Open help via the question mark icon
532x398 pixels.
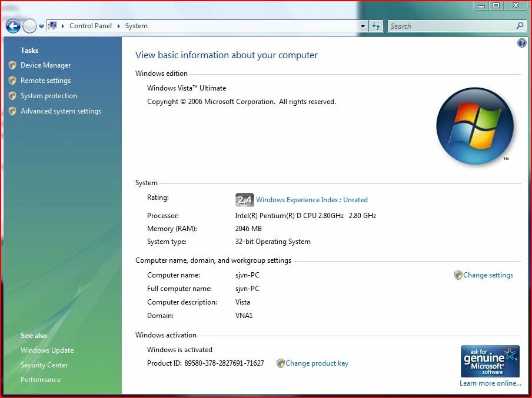point(521,43)
